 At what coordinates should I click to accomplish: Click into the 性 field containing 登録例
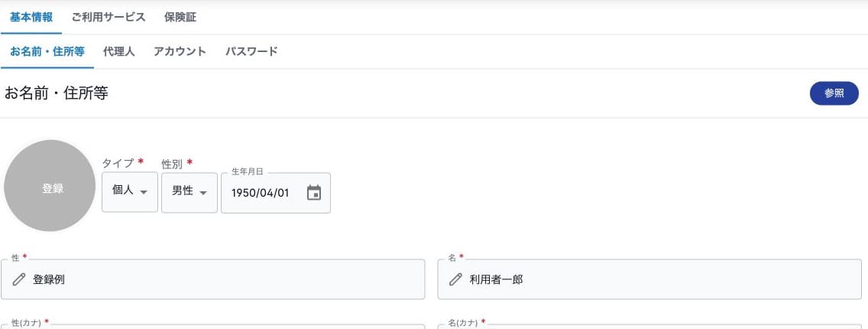click(213, 279)
